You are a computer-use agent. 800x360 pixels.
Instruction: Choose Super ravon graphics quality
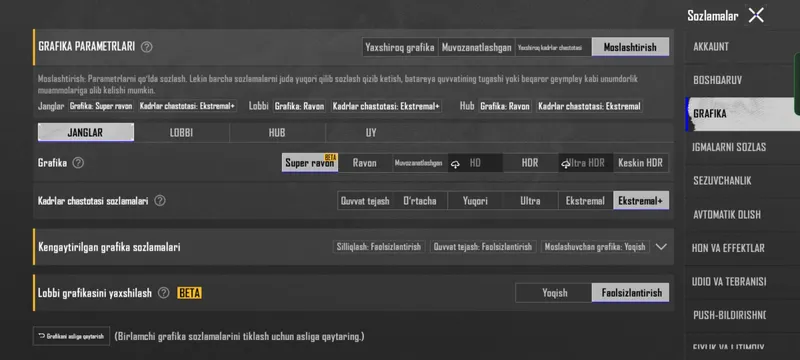tap(310, 163)
